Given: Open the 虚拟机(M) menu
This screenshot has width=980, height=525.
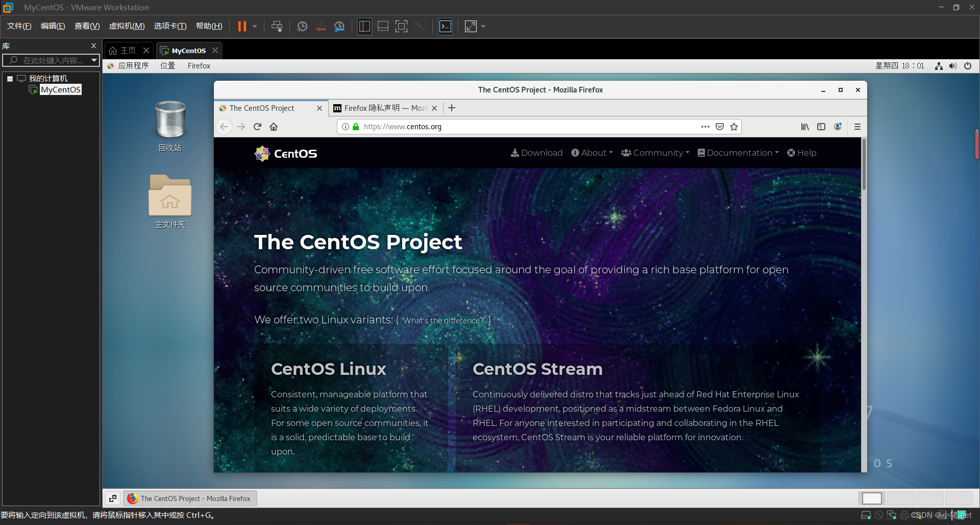Looking at the screenshot, I should 127,26.
